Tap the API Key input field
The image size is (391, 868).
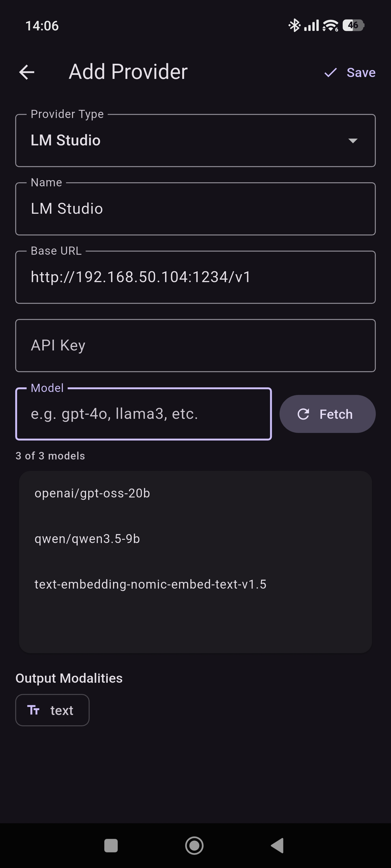coord(195,345)
